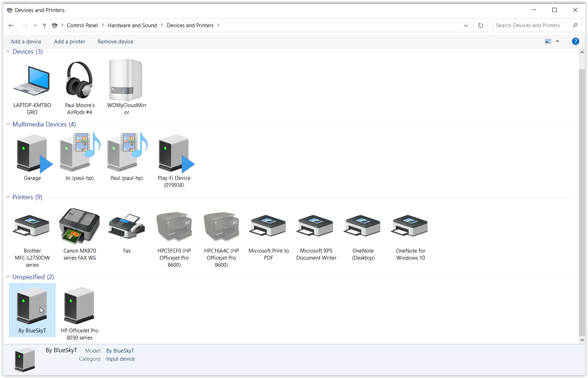The image size is (588, 378).
Task: Open the recent locations history dropdown
Action: point(35,25)
